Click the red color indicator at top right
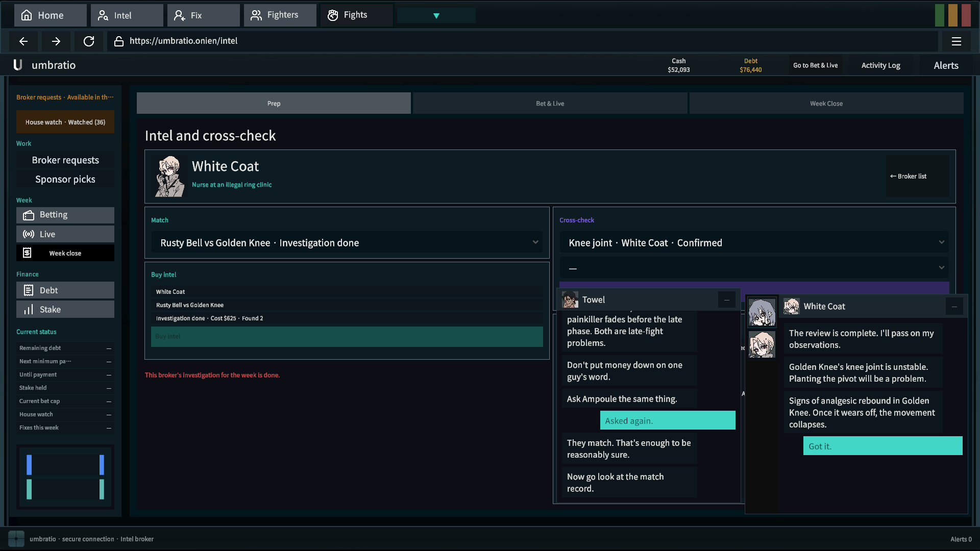 [966, 15]
